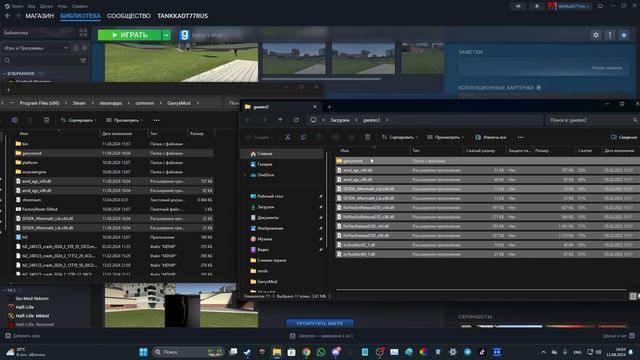Click the game info icon next to gear
640x360 pixels.
point(610,35)
